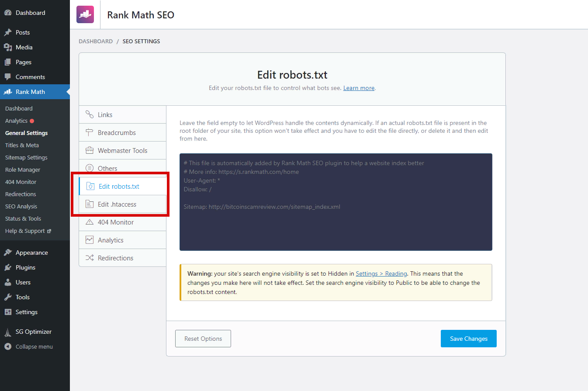Click the SG Optimizer rocket icon
Screen dimensions: 588x391
(8, 332)
